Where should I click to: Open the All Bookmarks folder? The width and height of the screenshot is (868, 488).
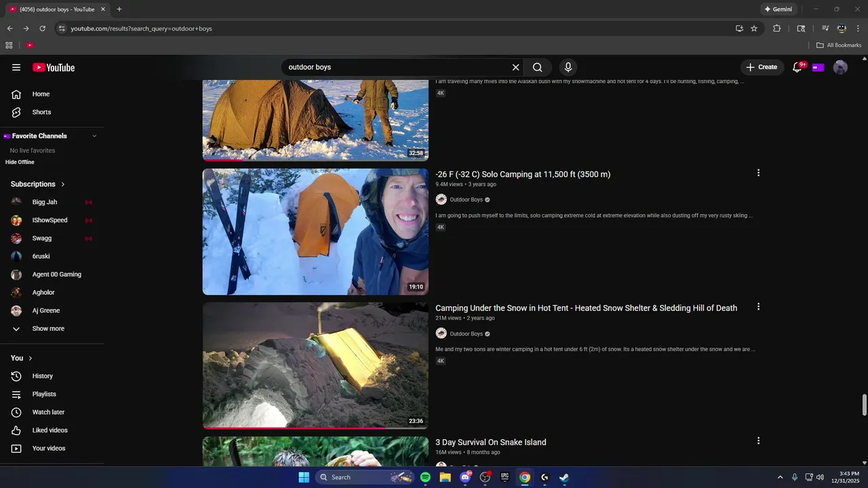coord(839,45)
